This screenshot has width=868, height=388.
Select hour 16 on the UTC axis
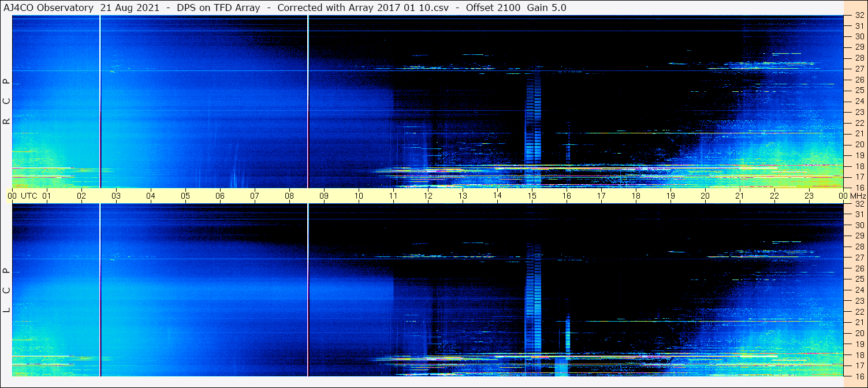pos(567,196)
